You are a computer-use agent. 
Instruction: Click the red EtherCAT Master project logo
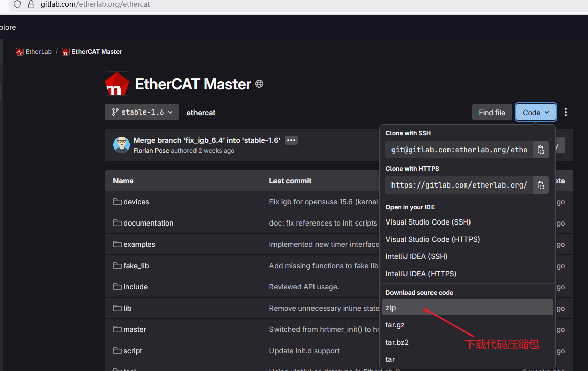(x=117, y=84)
